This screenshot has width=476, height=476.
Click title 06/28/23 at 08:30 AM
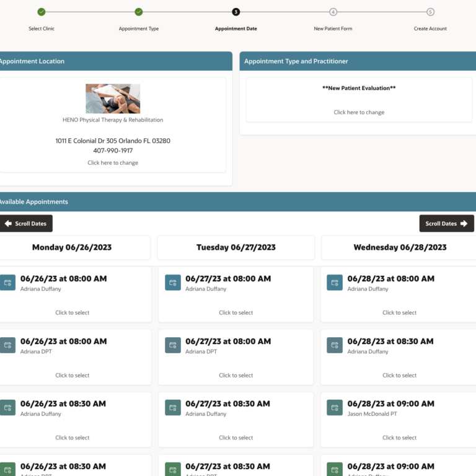coord(390,342)
